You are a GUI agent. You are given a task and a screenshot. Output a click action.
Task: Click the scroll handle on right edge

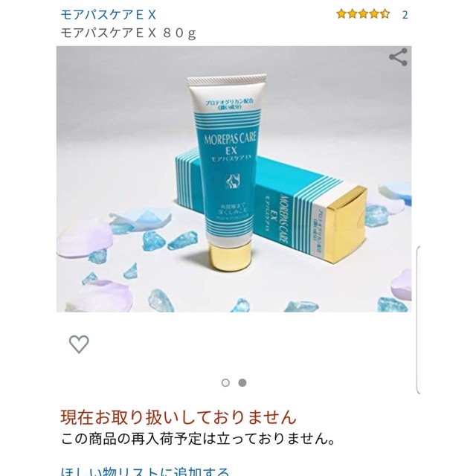point(418,321)
